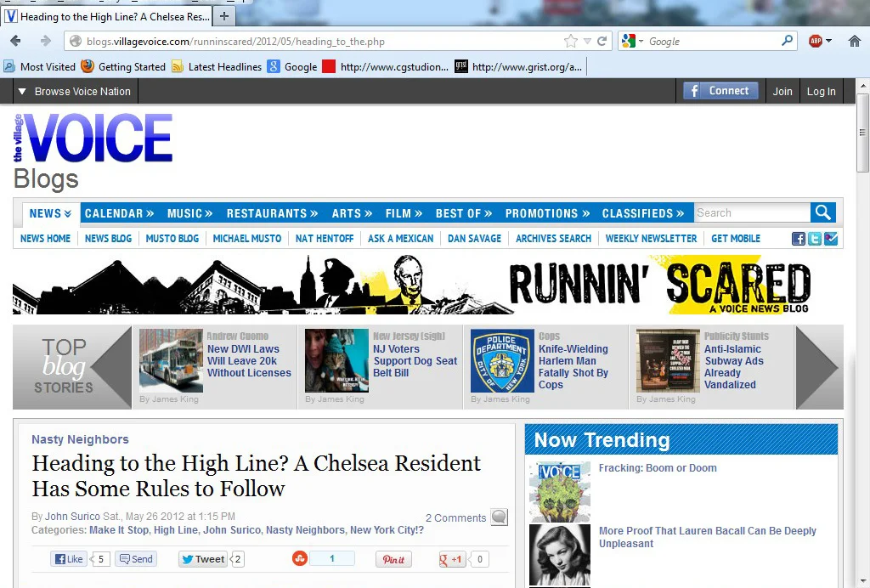Open the FILM menu
870x588 pixels.
(x=404, y=213)
